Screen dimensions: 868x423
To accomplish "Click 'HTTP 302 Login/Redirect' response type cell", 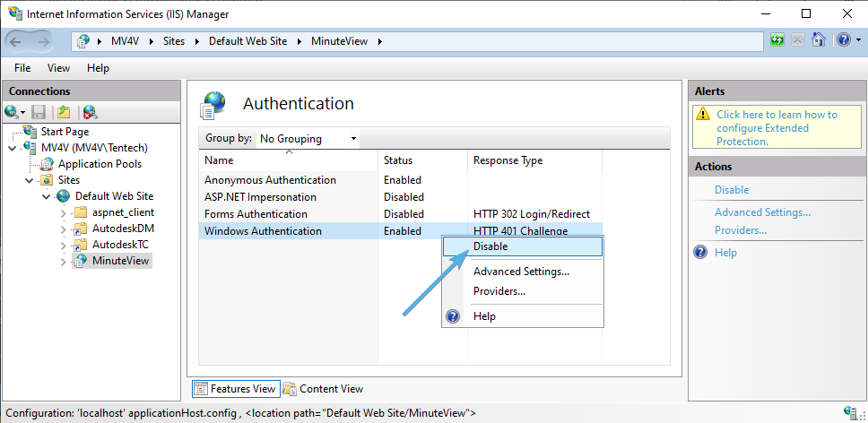I will tap(532, 214).
